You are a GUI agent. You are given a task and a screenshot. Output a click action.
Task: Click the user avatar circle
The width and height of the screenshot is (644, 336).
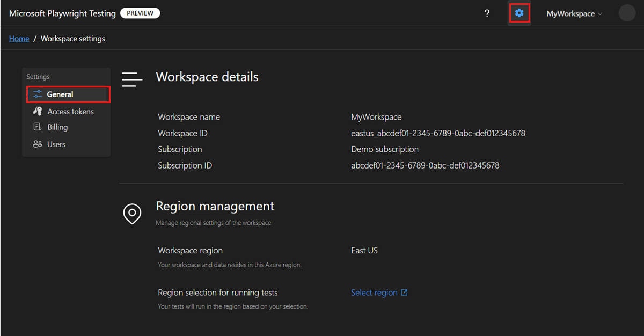[x=627, y=13]
